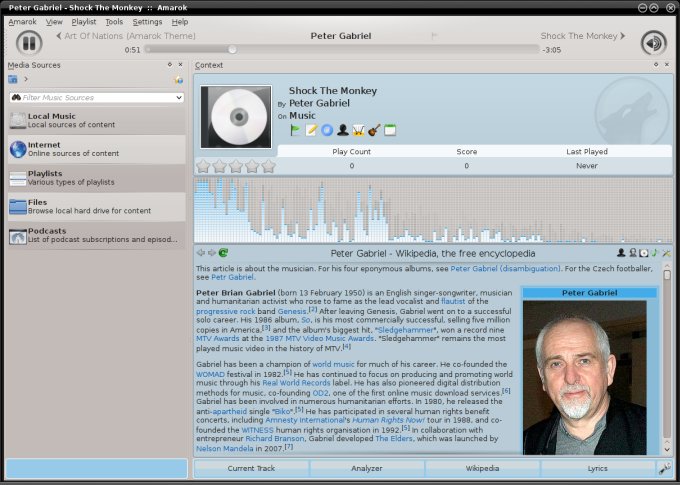This screenshot has height=485, width=680.
Task: Click the Media Sources home folder icon
Action: click(13, 79)
